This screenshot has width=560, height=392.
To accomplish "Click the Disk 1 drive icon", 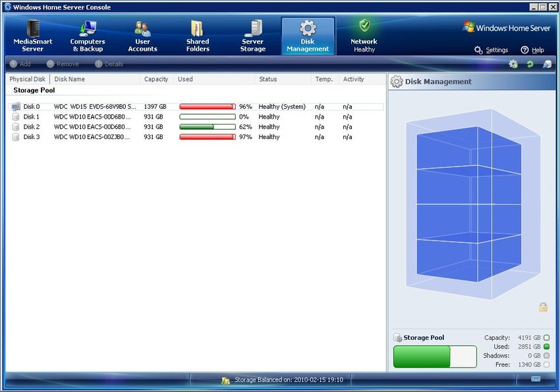I will (x=16, y=117).
